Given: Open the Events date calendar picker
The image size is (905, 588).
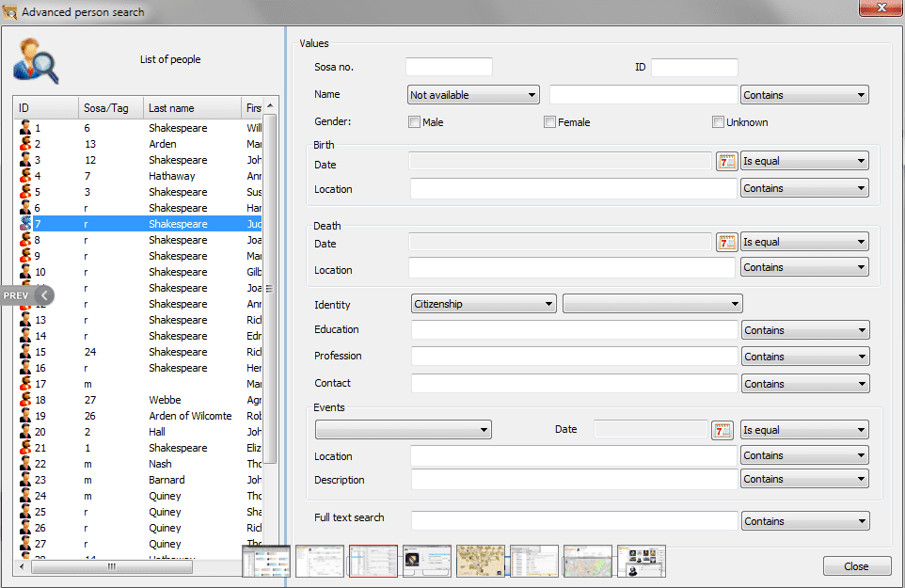Looking at the screenshot, I should click(722, 430).
